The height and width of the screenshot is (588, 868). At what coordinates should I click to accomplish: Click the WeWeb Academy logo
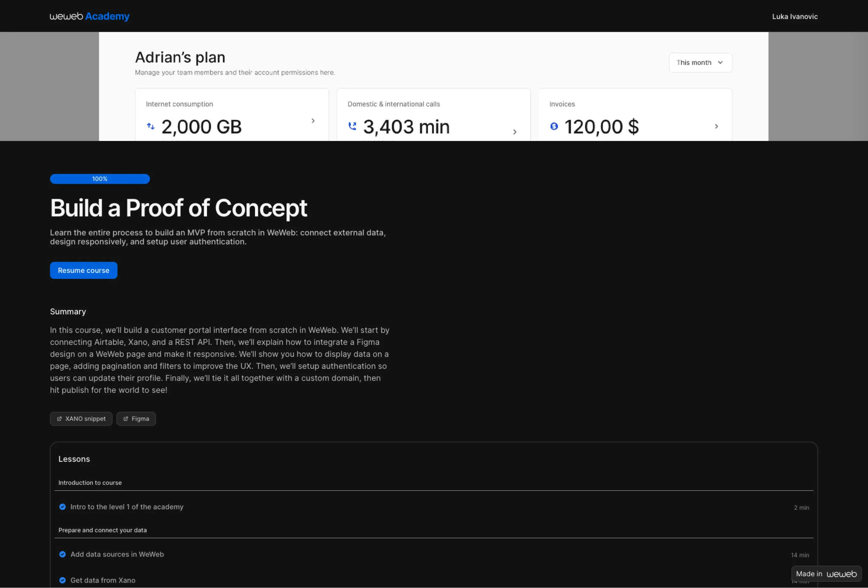pyautogui.click(x=89, y=17)
